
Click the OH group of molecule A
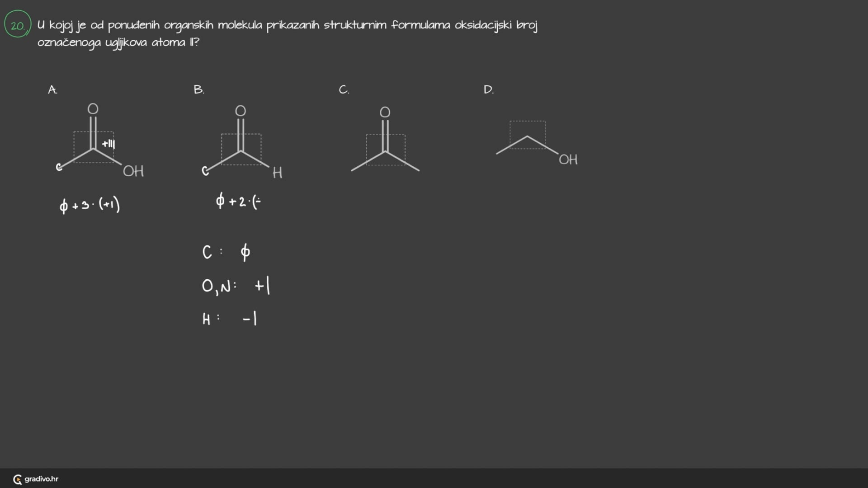tap(133, 171)
